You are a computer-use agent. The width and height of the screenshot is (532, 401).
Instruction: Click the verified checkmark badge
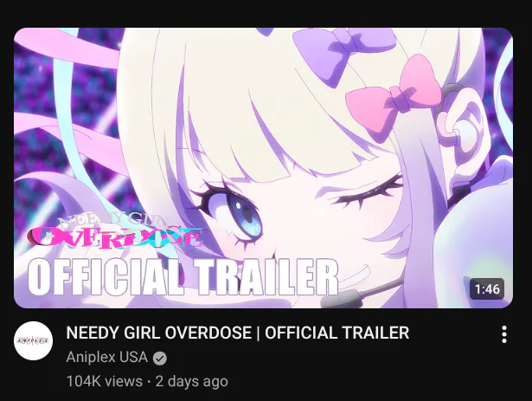click(160, 359)
